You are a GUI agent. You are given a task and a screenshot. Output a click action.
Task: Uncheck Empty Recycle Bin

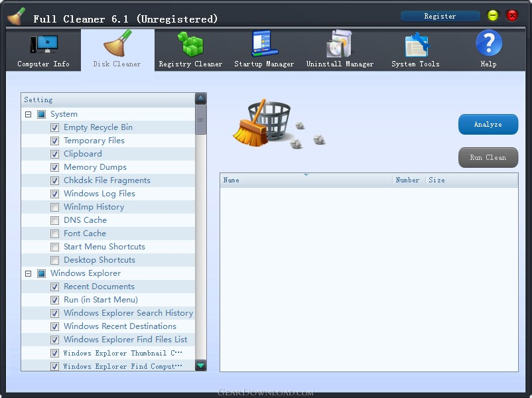(54, 127)
